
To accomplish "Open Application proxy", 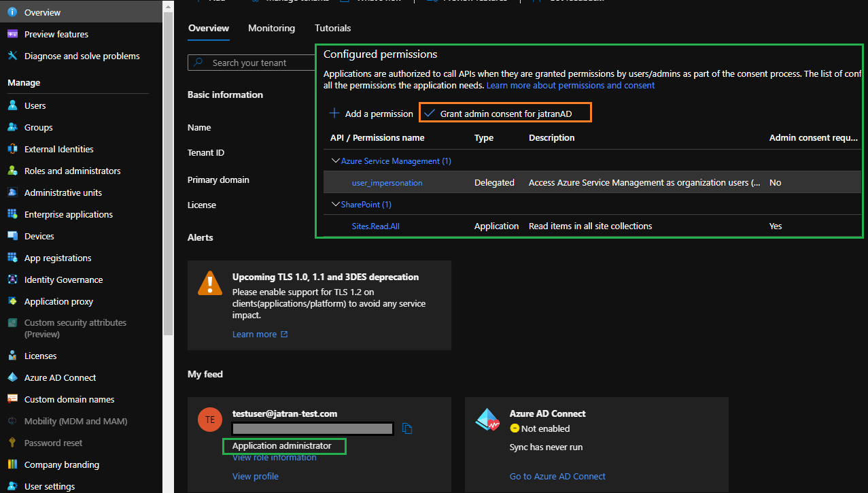I will [58, 301].
